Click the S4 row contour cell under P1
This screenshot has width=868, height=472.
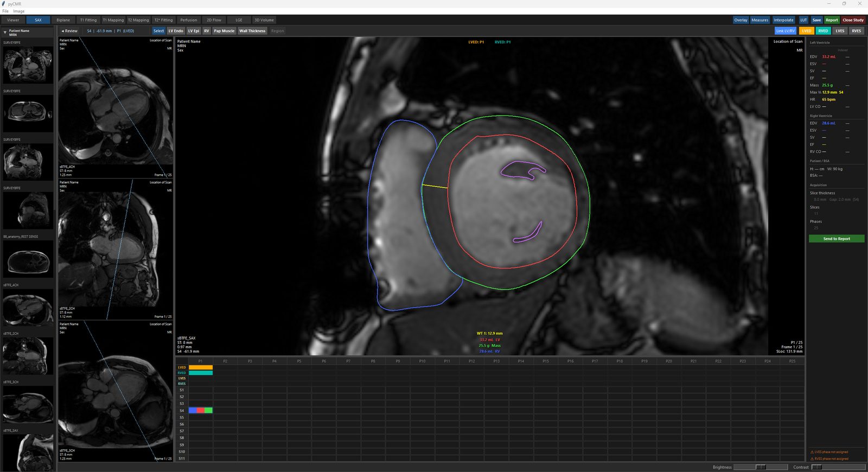201,411
